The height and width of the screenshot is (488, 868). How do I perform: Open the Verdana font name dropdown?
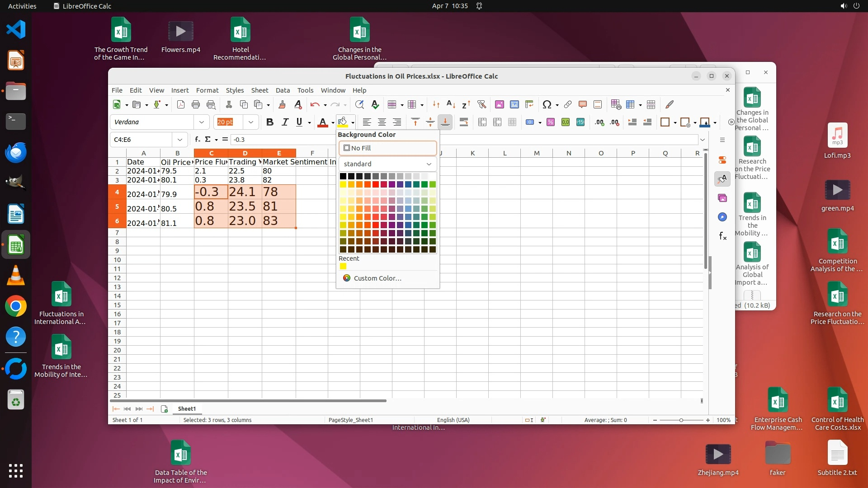pos(201,122)
